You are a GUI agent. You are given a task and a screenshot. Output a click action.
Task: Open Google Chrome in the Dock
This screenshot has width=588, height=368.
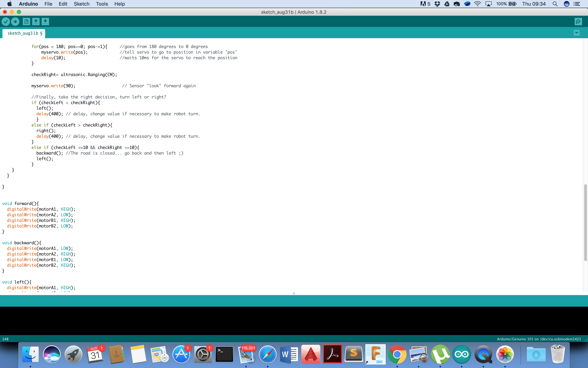(397, 354)
